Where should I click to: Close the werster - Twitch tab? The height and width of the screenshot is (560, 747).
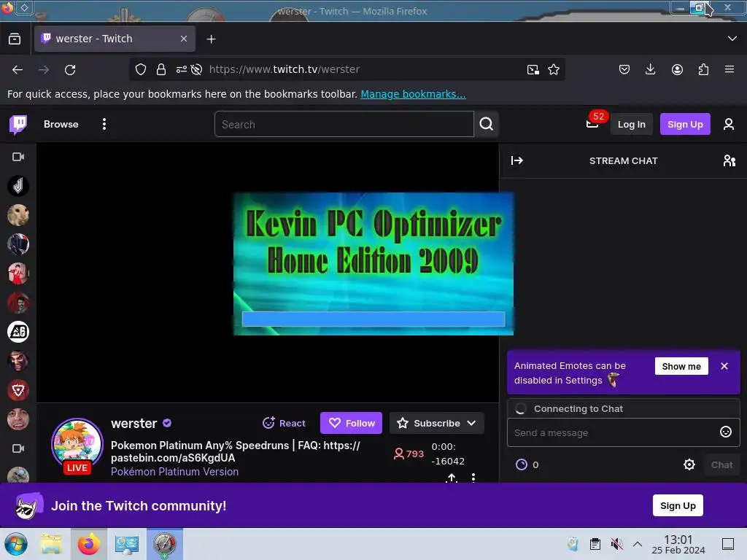(x=184, y=39)
